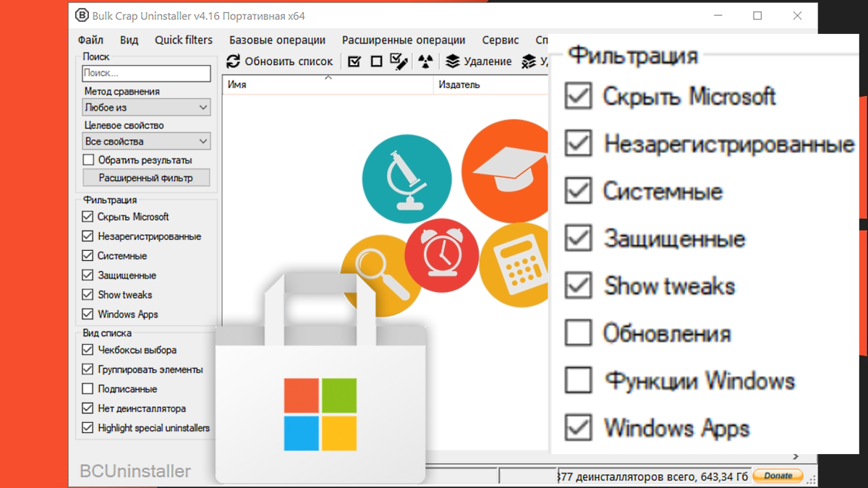
Task: Click the quiet uninstall icon right of Удаление
Action: point(529,61)
